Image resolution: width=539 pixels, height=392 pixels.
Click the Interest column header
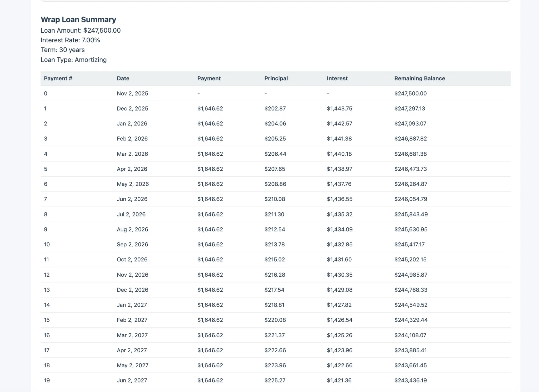point(337,78)
